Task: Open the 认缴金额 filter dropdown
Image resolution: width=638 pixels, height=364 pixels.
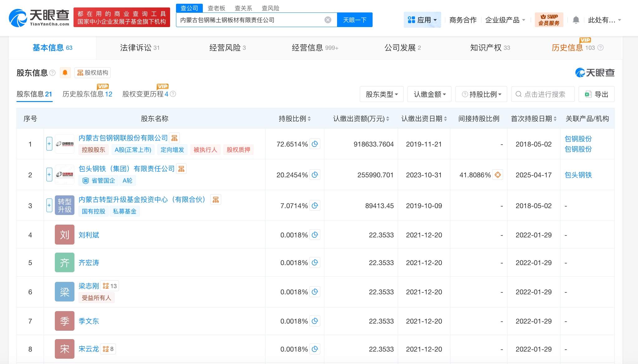Action: (429, 94)
